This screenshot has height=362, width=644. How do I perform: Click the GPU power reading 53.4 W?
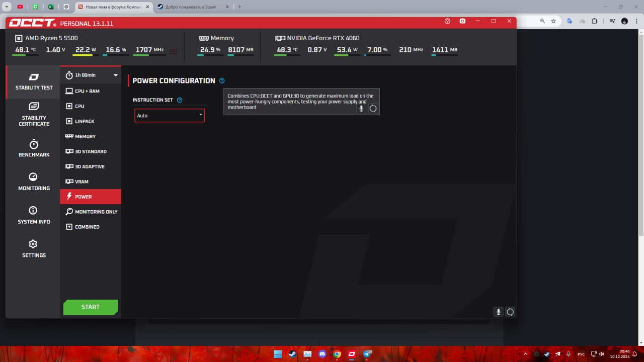(347, 50)
